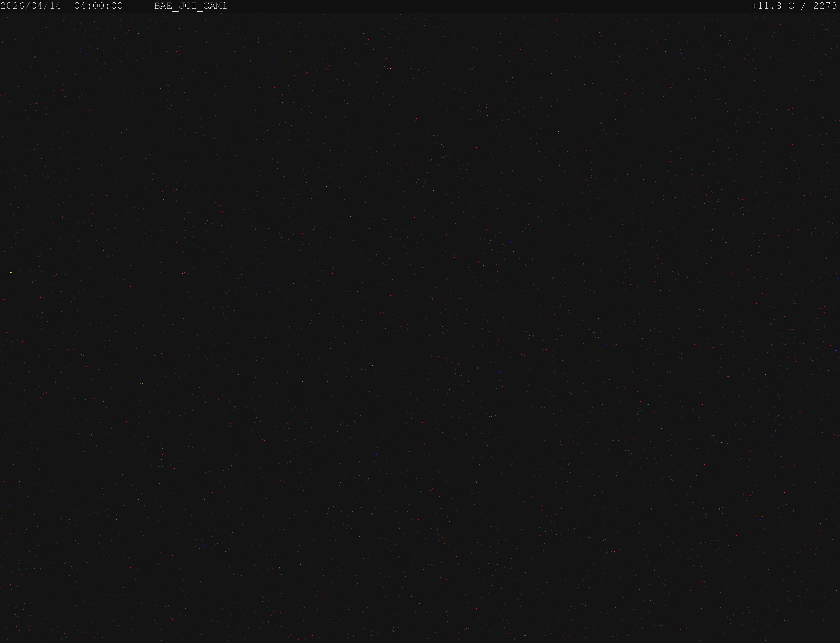
Task: Click the bright green pixel at left edge
Action: [11, 272]
